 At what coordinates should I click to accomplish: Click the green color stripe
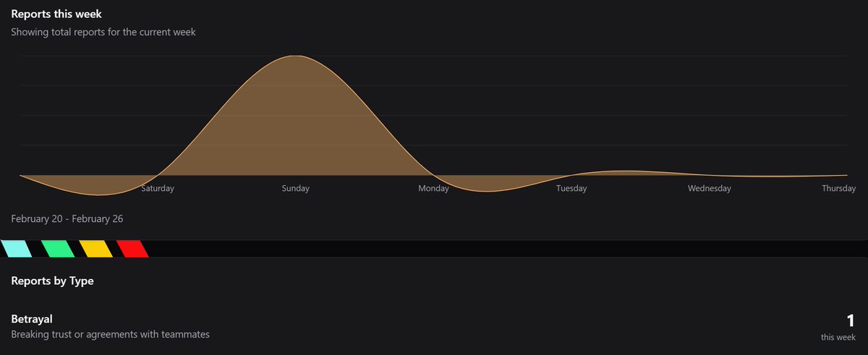click(x=58, y=249)
